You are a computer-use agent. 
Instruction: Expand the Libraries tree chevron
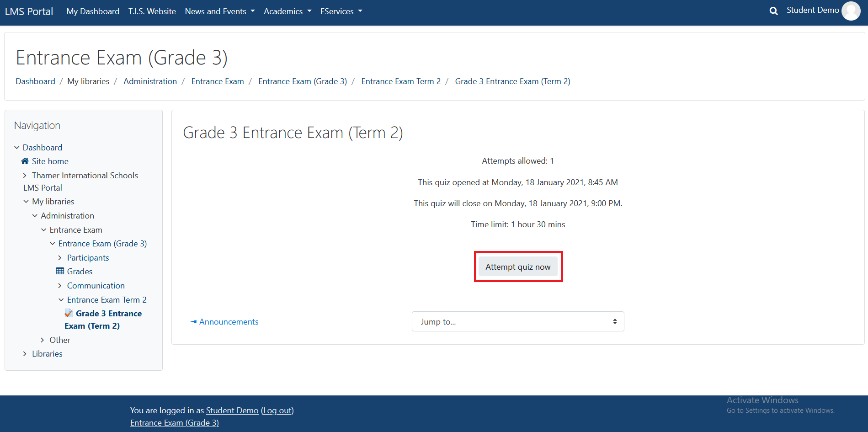tap(25, 353)
